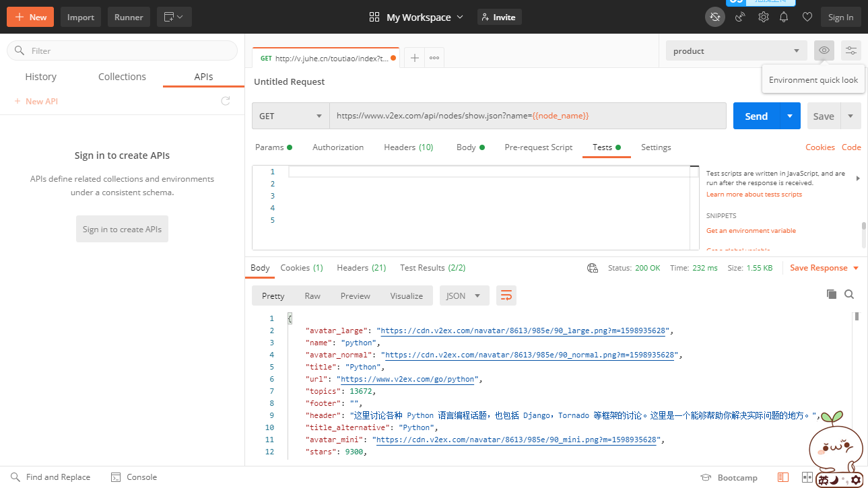Open the product environment dropdown
The height and width of the screenshot is (488, 868).
tap(736, 50)
